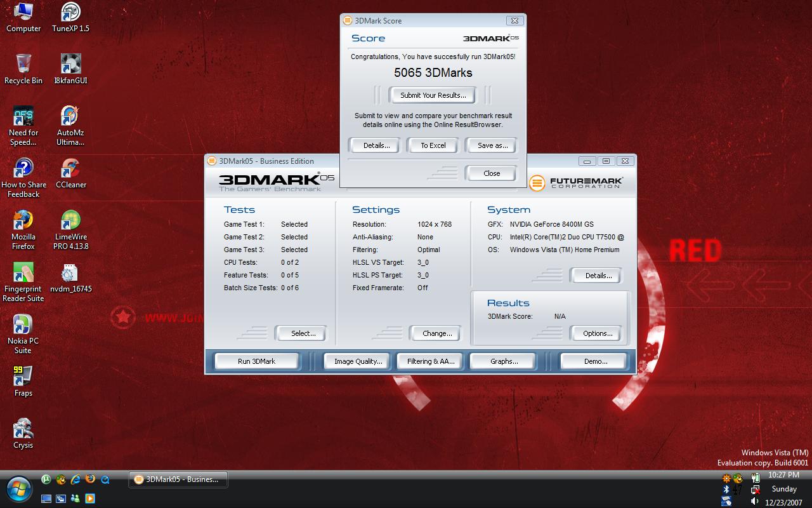Click the Internet Explorer Quick Launch icon

click(x=75, y=479)
